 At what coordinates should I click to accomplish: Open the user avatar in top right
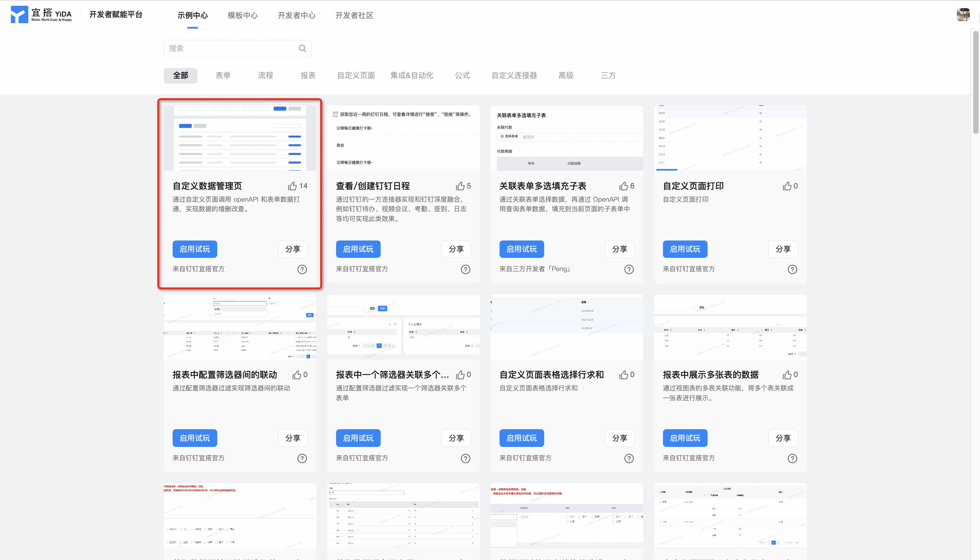coord(963,15)
